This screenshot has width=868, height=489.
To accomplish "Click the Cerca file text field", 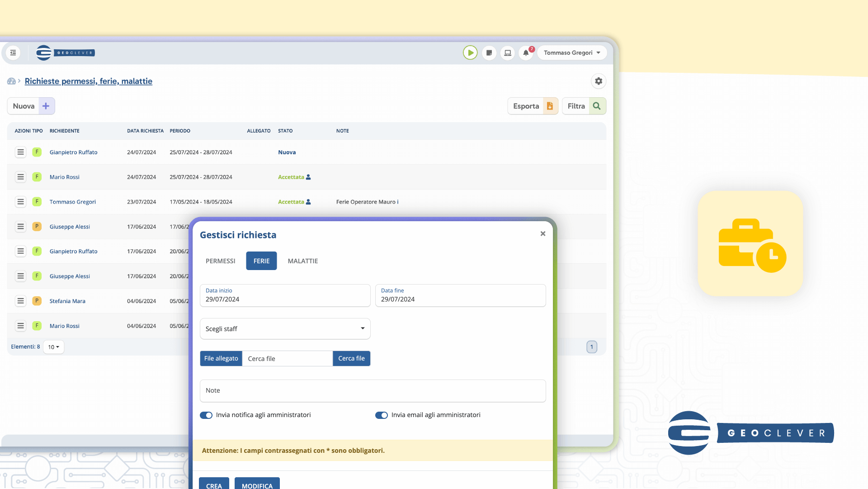I will pyautogui.click(x=288, y=359).
